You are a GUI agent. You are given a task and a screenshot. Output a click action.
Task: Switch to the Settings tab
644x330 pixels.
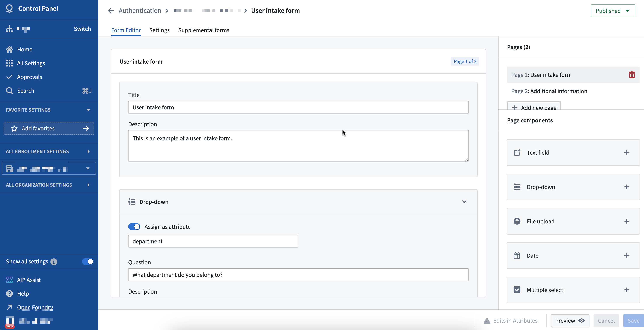(160, 30)
